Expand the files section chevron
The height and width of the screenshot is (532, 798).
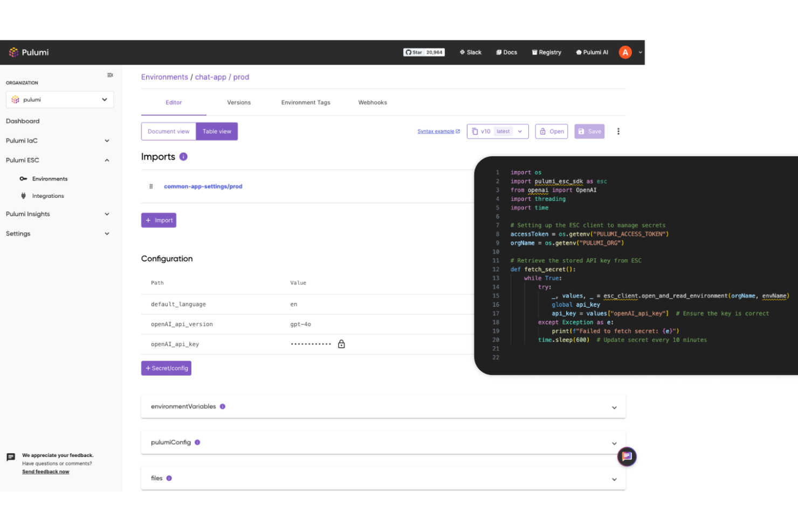coord(614,479)
